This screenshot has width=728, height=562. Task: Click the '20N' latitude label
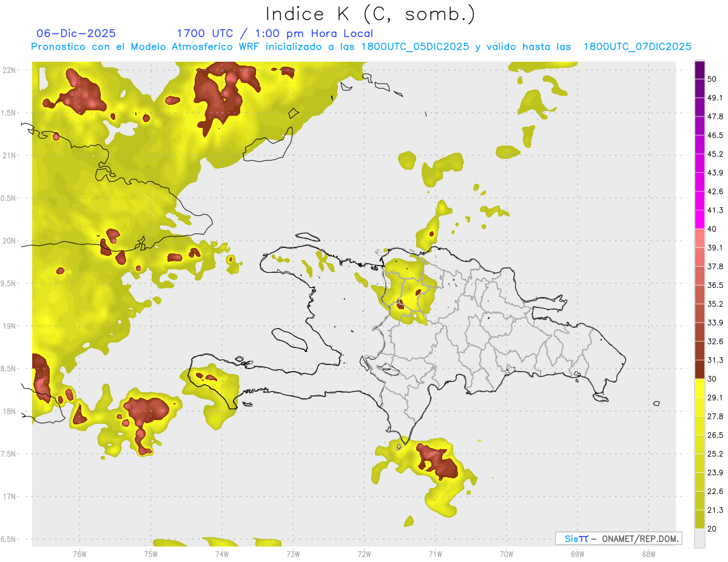tap(10, 241)
